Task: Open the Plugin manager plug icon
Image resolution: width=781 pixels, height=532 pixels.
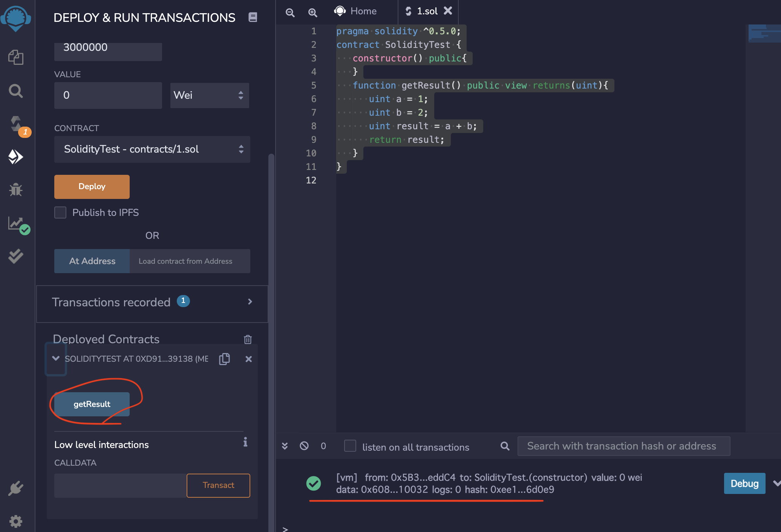Action: 16,489
